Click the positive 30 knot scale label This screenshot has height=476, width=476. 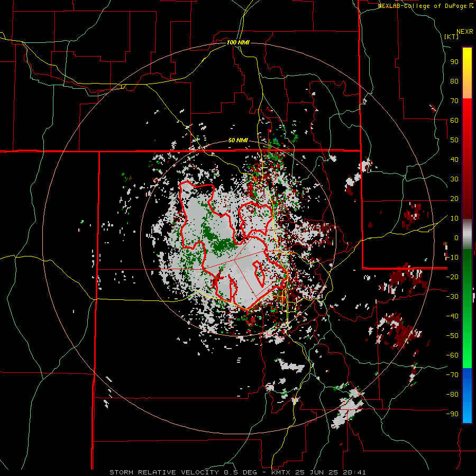point(454,179)
